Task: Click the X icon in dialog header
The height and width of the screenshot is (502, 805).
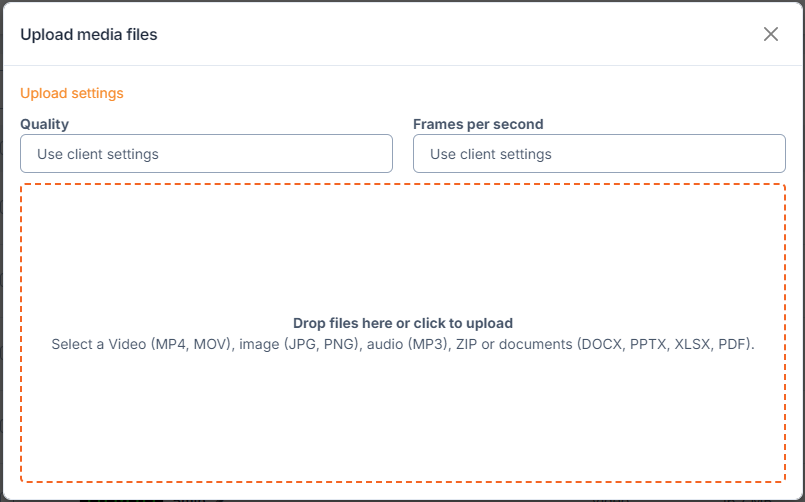Action: (771, 34)
